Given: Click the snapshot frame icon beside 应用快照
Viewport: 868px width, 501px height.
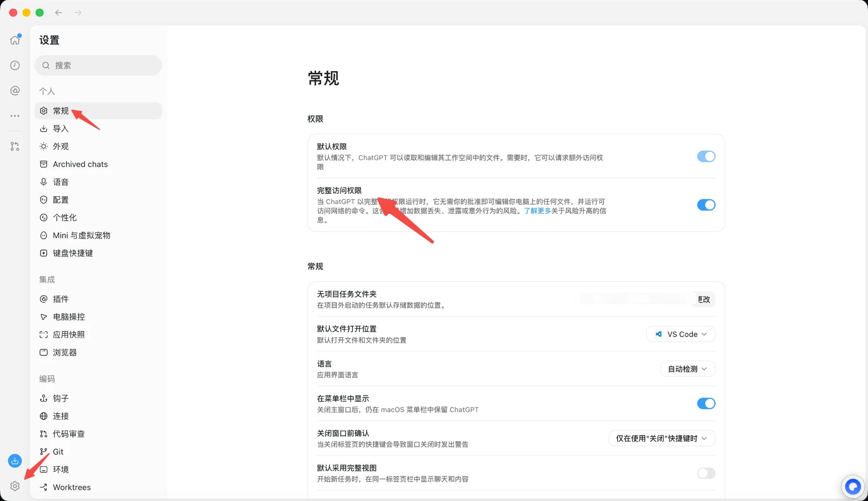Looking at the screenshot, I should [44, 335].
